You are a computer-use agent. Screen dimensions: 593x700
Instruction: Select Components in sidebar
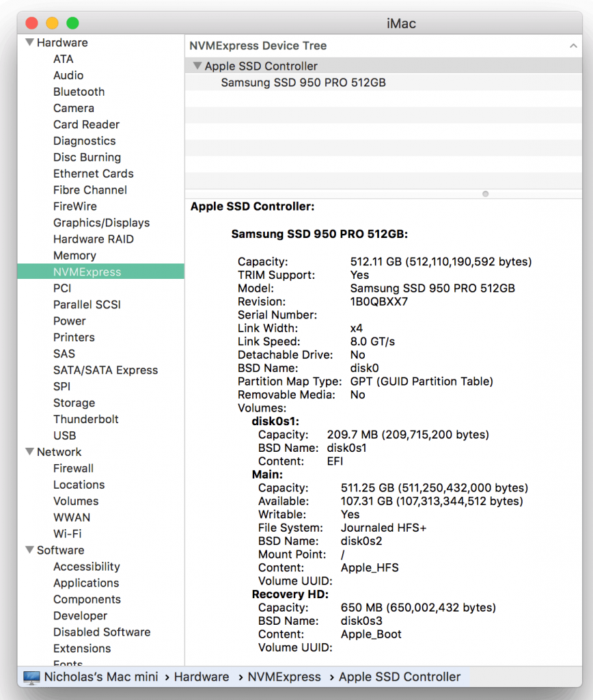tap(87, 599)
